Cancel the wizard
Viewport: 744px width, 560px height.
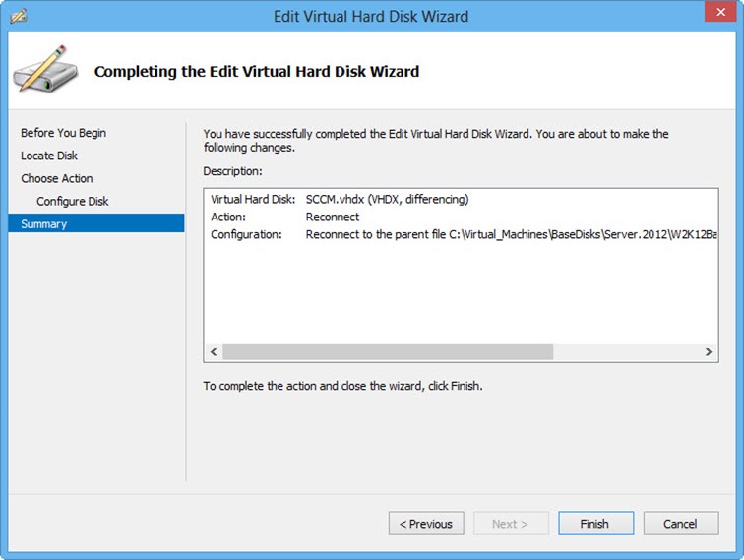pyautogui.click(x=680, y=524)
